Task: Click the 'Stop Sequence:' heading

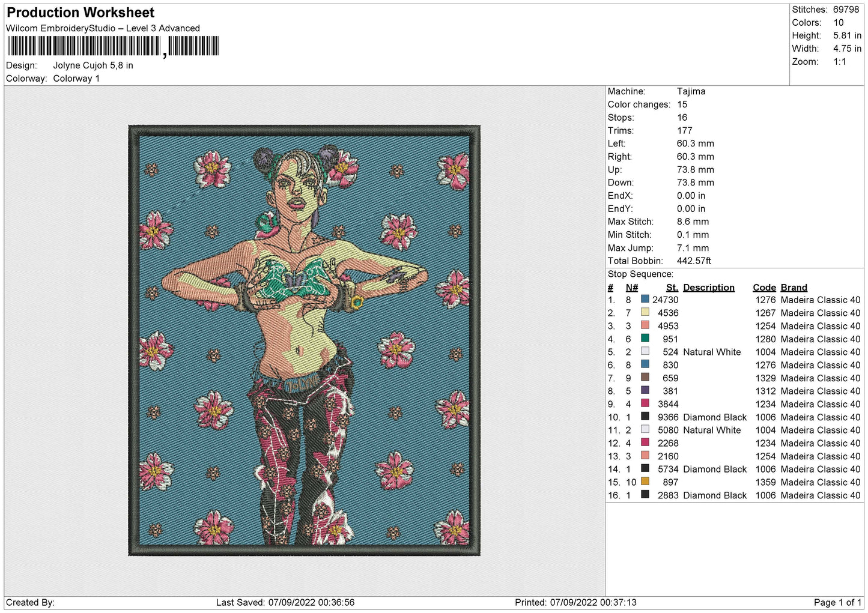Action: point(640,274)
